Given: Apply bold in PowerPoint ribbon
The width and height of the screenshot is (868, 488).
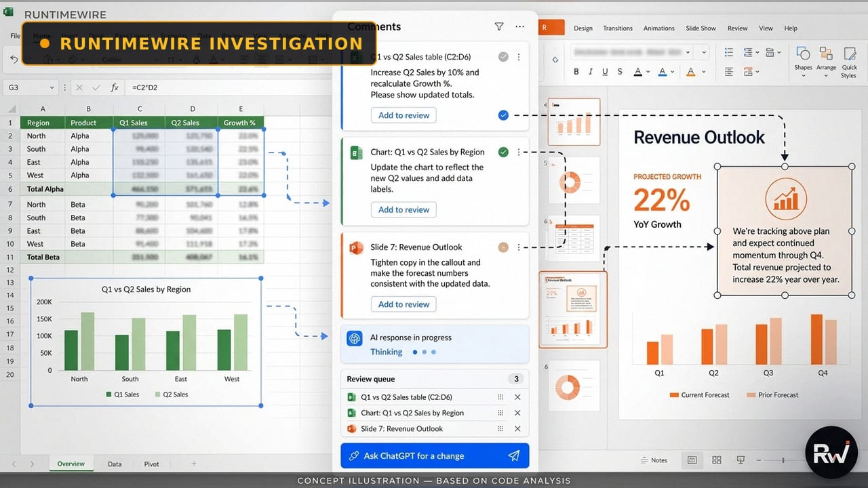Looking at the screenshot, I should pyautogui.click(x=576, y=72).
